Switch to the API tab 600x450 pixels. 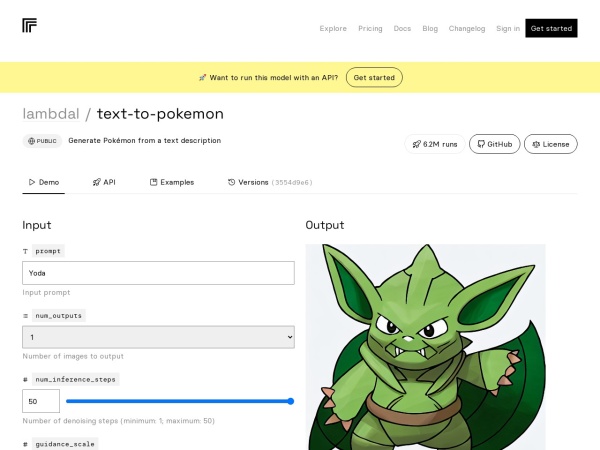pos(104,182)
